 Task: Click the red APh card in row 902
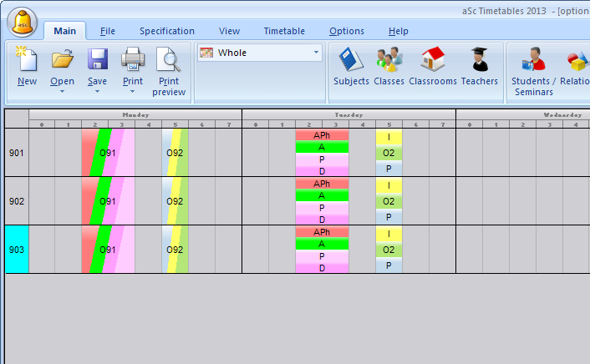tap(322, 184)
